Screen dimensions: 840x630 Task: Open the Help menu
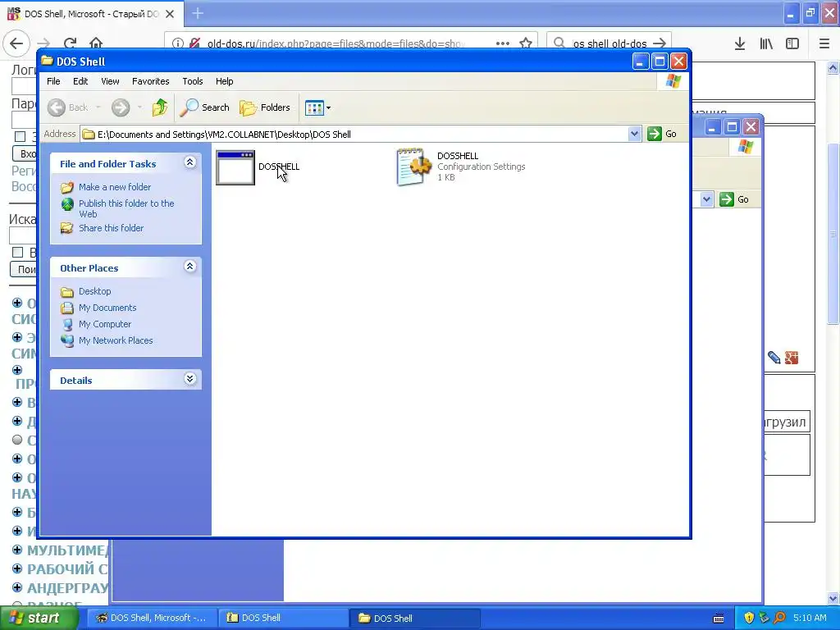point(225,81)
